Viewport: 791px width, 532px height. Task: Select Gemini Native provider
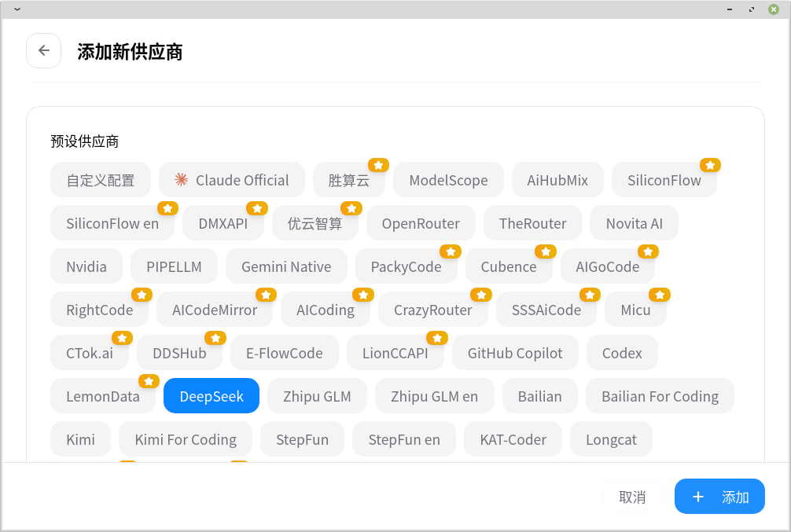click(286, 266)
